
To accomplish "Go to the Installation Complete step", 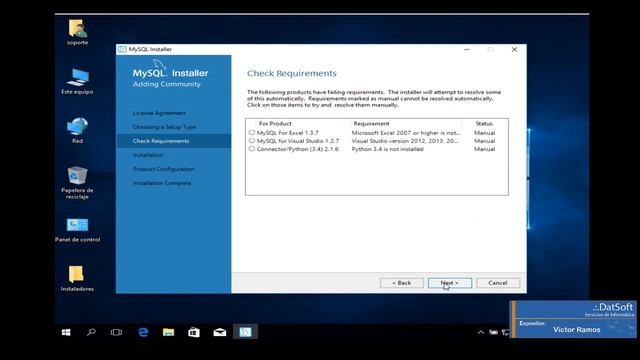I will click(162, 183).
